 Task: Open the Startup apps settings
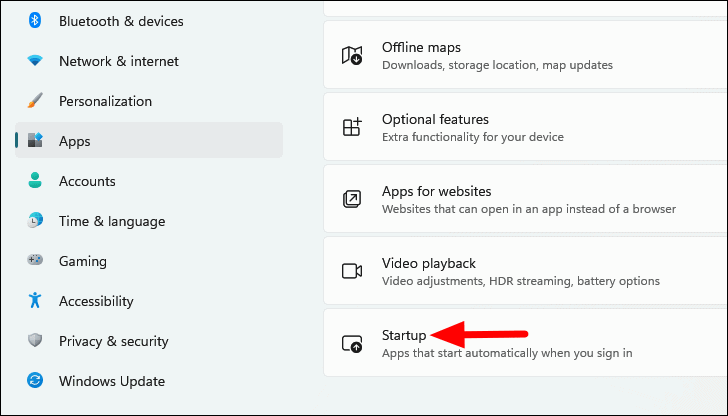[x=526, y=343]
